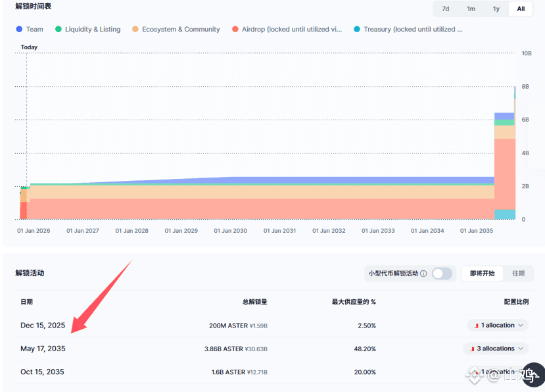The image size is (545, 392).
Task: Toggle the Team legend series
Action: (30, 29)
